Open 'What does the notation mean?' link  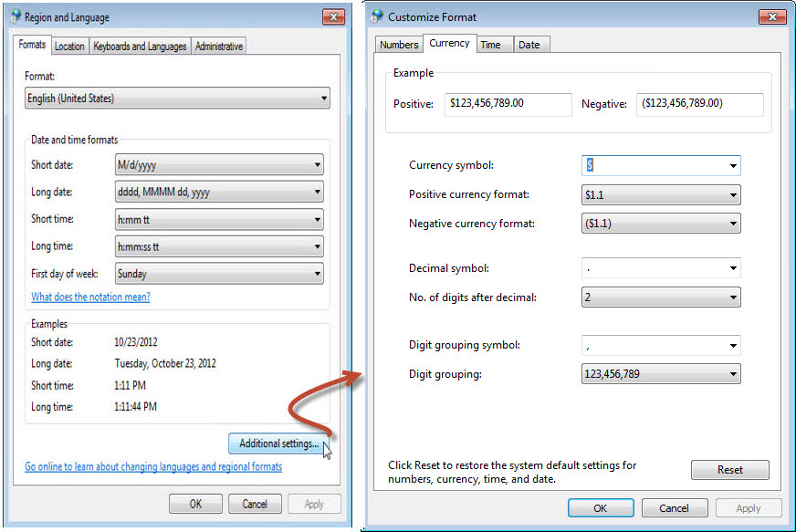[x=90, y=297]
